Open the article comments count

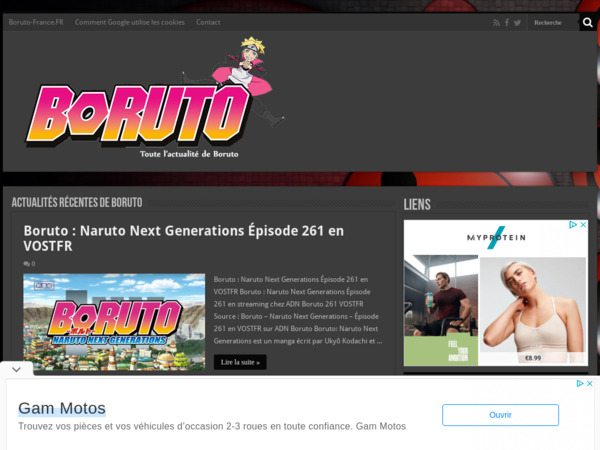point(29,264)
